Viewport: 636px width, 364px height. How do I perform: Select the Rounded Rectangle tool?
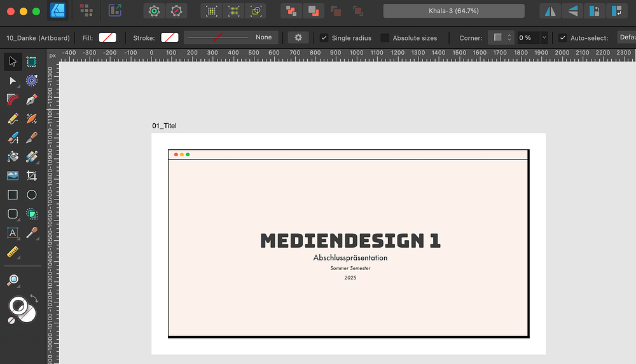coord(13,213)
